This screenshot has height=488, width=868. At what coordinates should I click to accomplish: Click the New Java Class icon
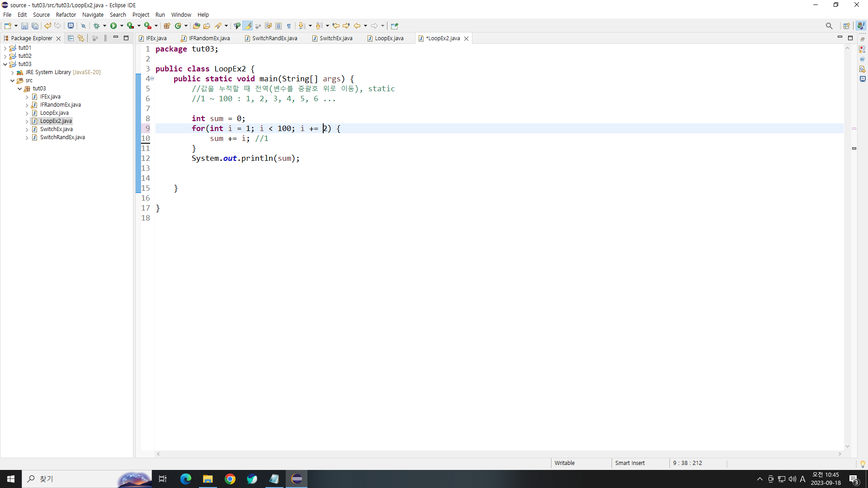178,26
